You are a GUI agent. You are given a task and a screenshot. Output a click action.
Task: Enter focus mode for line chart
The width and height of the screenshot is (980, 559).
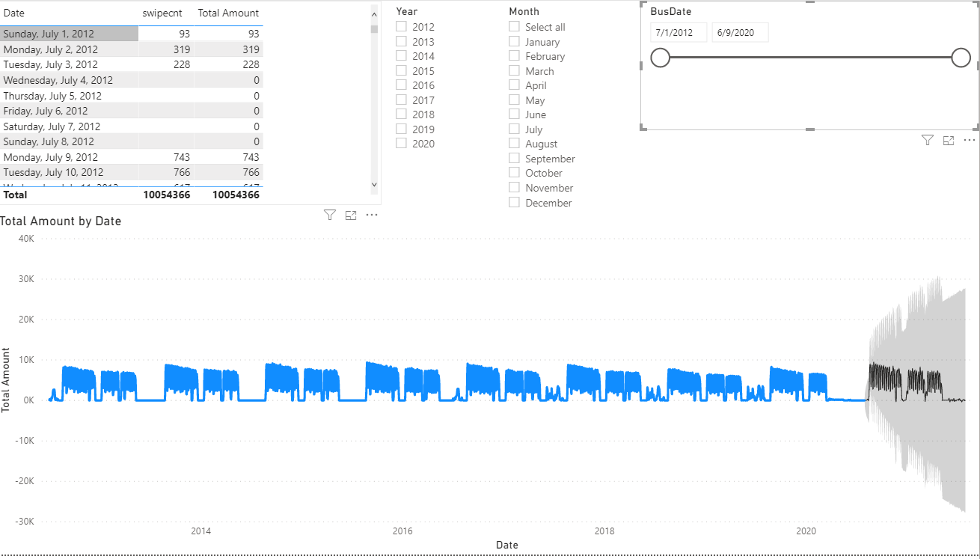[x=351, y=215]
